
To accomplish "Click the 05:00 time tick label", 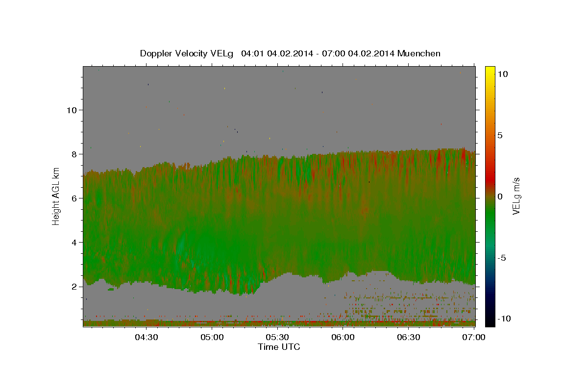I will [212, 337].
